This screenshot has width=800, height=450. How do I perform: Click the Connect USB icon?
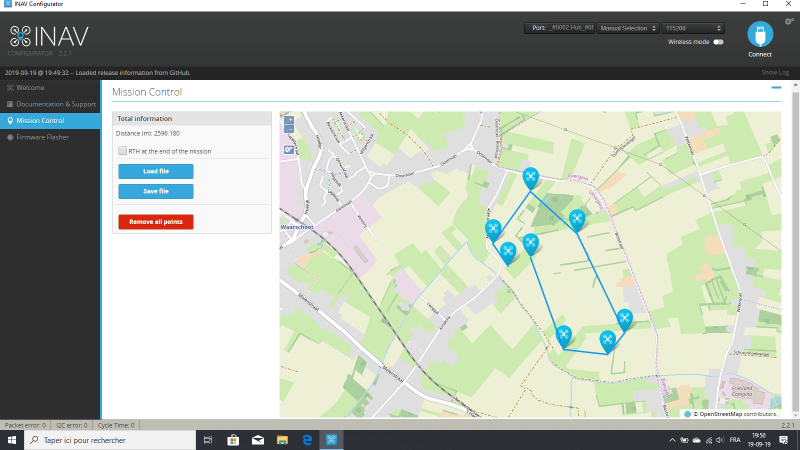pos(760,34)
